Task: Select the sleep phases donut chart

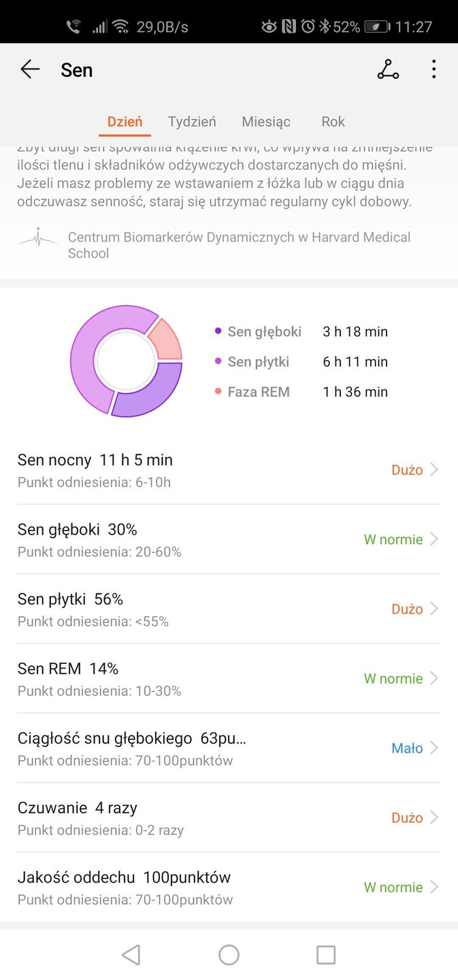Action: [x=126, y=361]
